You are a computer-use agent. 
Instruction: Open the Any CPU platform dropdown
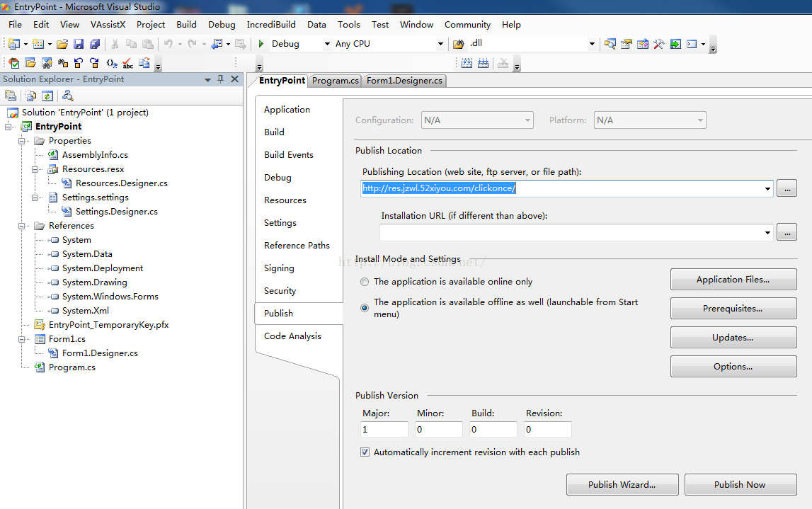(x=441, y=44)
